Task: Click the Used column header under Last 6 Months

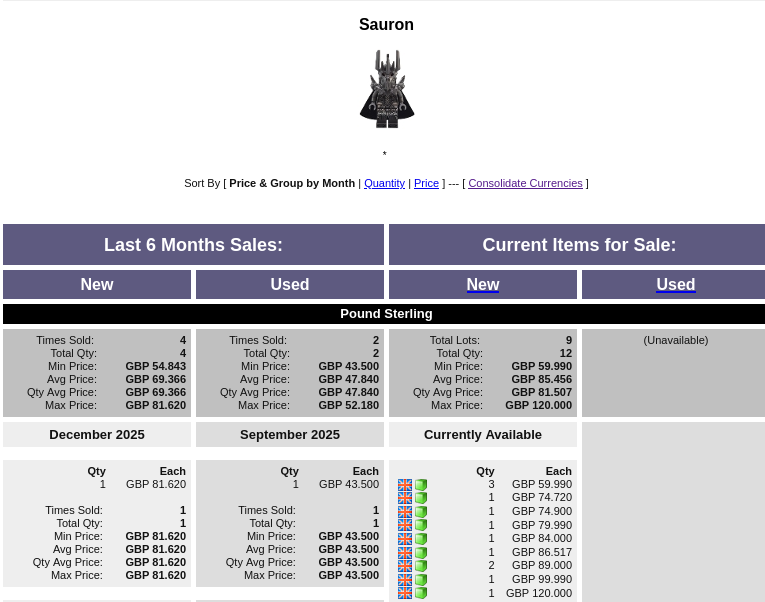Action: pyautogui.click(x=290, y=284)
